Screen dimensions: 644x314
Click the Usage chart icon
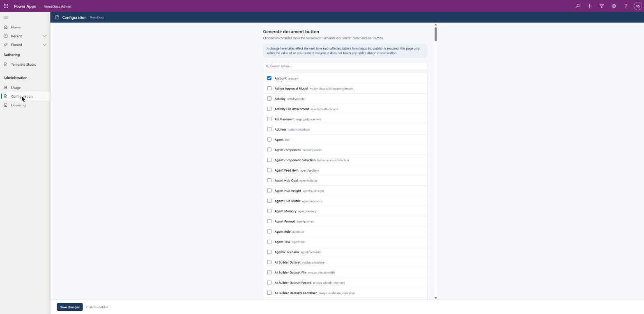tap(6, 87)
